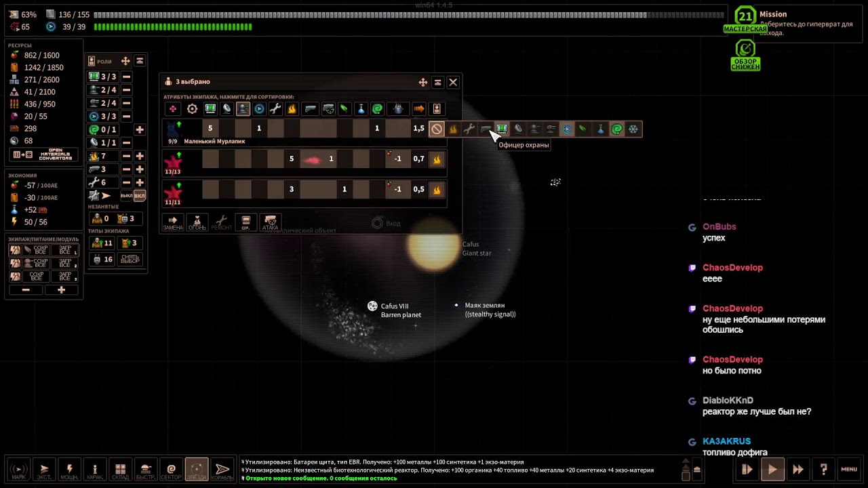Sort crew by gunner weapon attribute
This screenshot has height=488, width=868.
[310, 108]
